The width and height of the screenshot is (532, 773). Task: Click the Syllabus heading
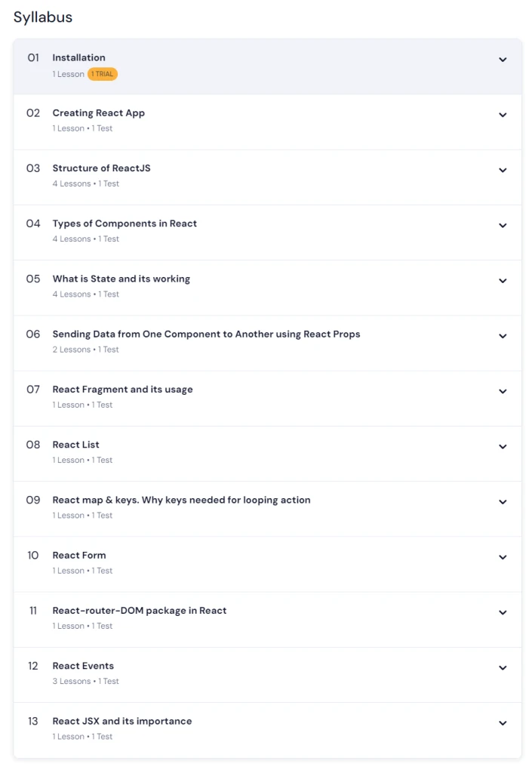43,17
